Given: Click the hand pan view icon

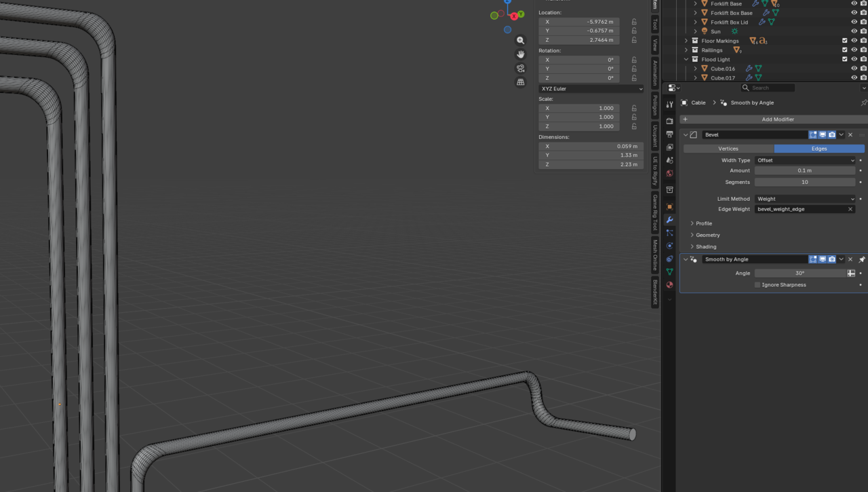Looking at the screenshot, I should point(521,54).
